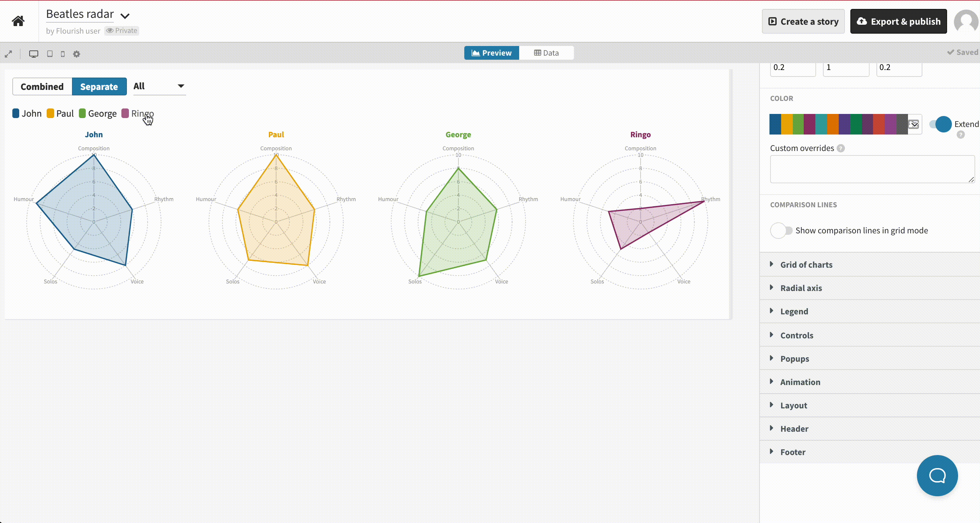Switch to tablet preview icon

click(x=50, y=54)
